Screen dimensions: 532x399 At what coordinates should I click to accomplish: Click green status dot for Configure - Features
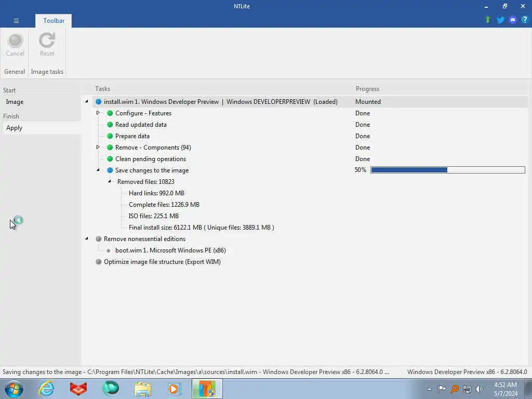pyautogui.click(x=110, y=113)
